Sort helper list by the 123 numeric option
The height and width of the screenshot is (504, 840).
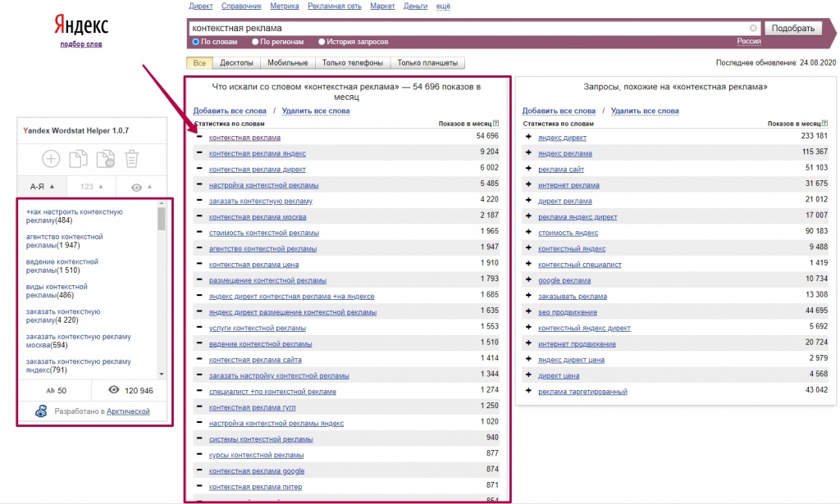91,187
